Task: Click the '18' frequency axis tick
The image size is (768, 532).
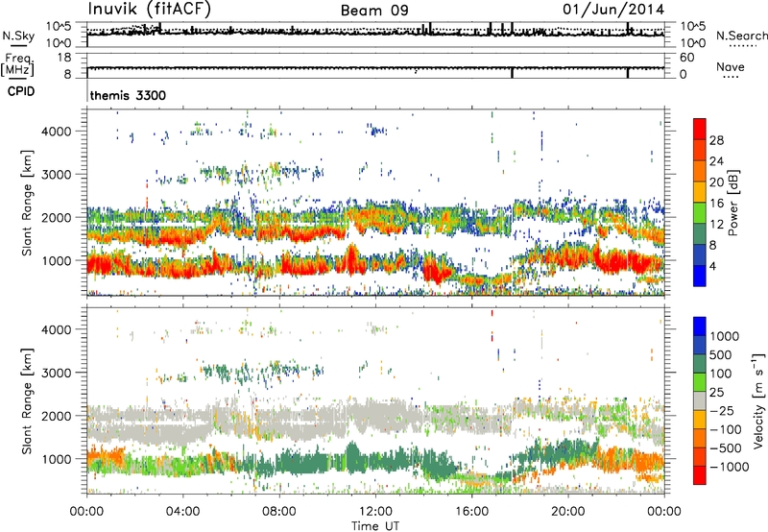Action: pos(64,58)
